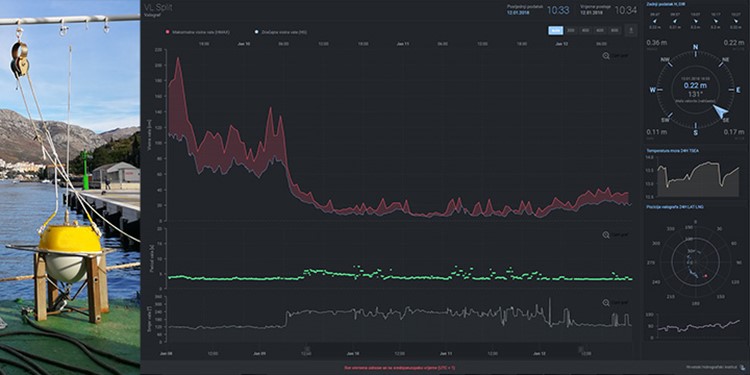Click the Temperatura mora 24H TSEA panel title
The width and height of the screenshot is (750, 375).
(x=673, y=151)
